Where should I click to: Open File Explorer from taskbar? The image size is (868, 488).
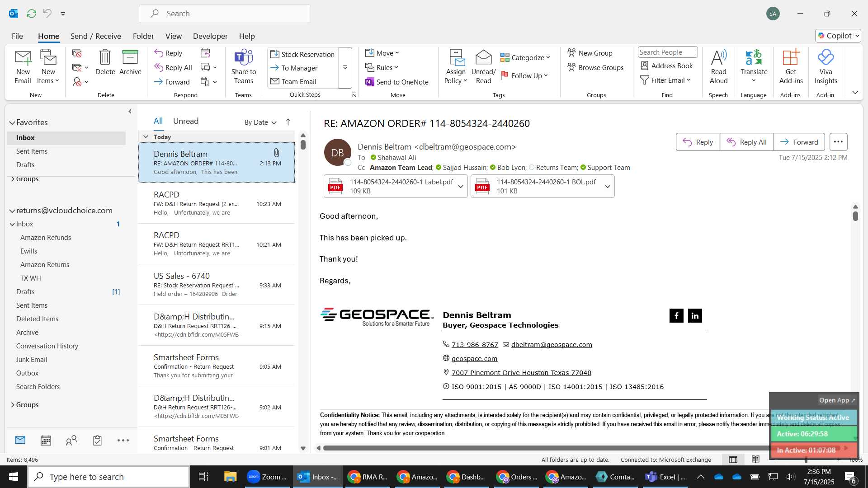pyautogui.click(x=230, y=477)
